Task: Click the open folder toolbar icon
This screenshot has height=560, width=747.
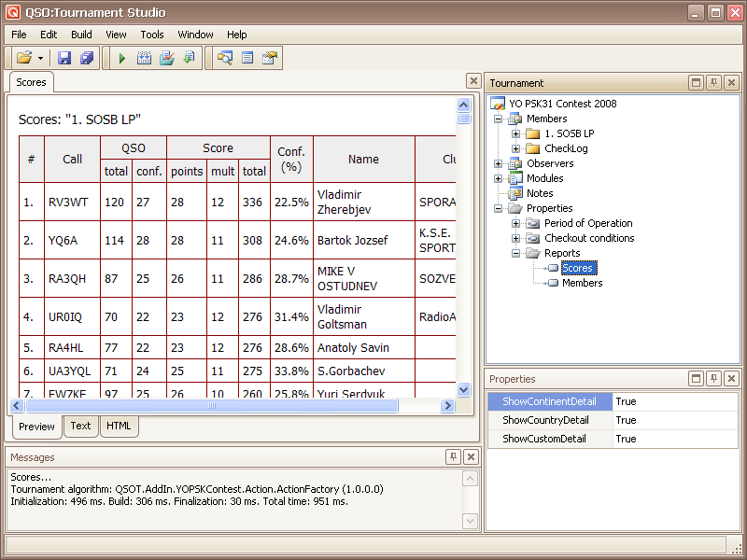Action: click(23, 58)
